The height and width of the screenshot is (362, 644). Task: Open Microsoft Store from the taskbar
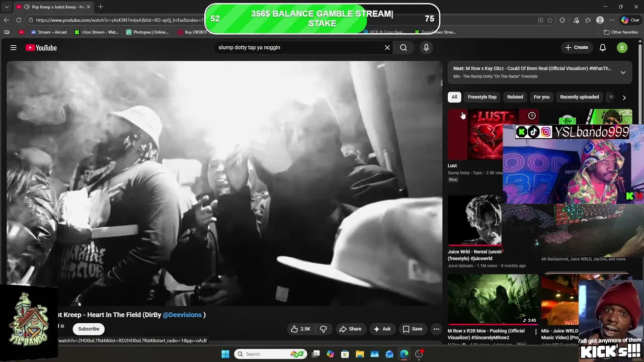[x=345, y=354]
